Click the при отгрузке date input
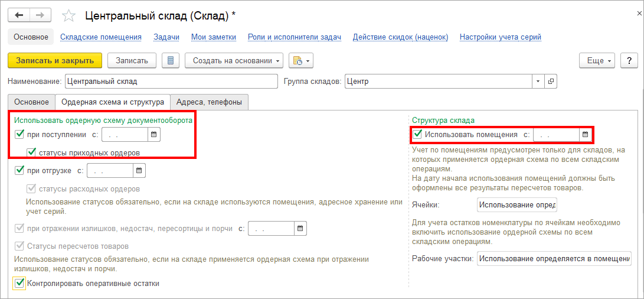 click(110, 170)
